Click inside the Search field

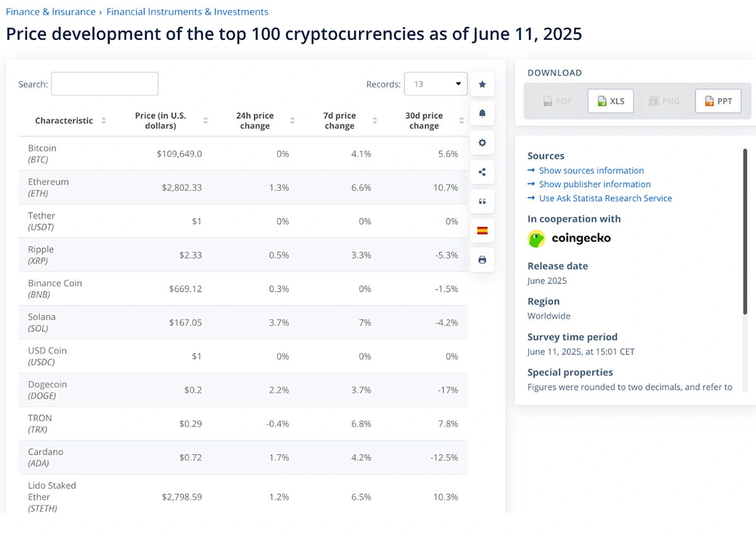pos(105,83)
